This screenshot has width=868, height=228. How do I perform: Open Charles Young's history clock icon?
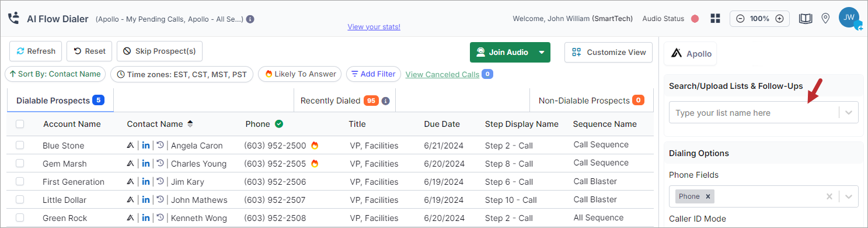point(161,163)
